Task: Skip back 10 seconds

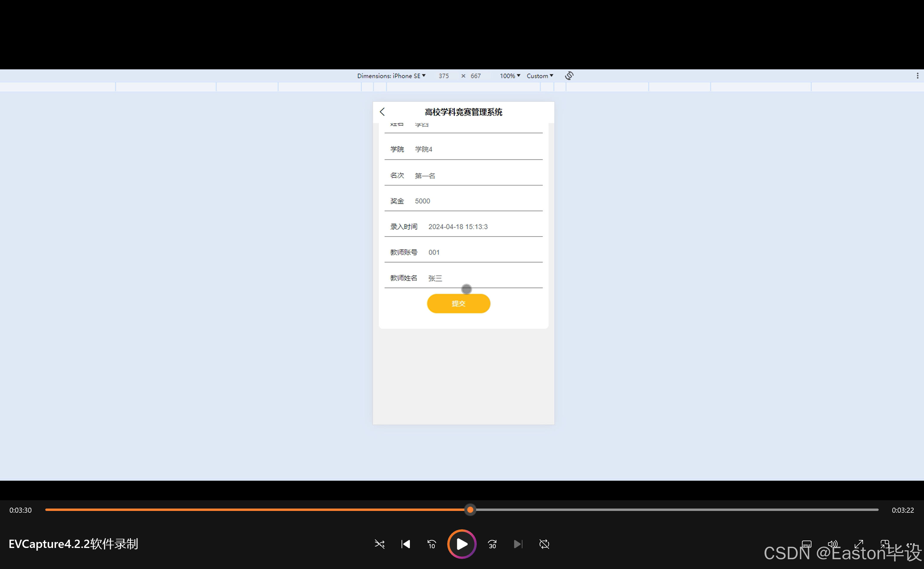Action: pyautogui.click(x=431, y=544)
